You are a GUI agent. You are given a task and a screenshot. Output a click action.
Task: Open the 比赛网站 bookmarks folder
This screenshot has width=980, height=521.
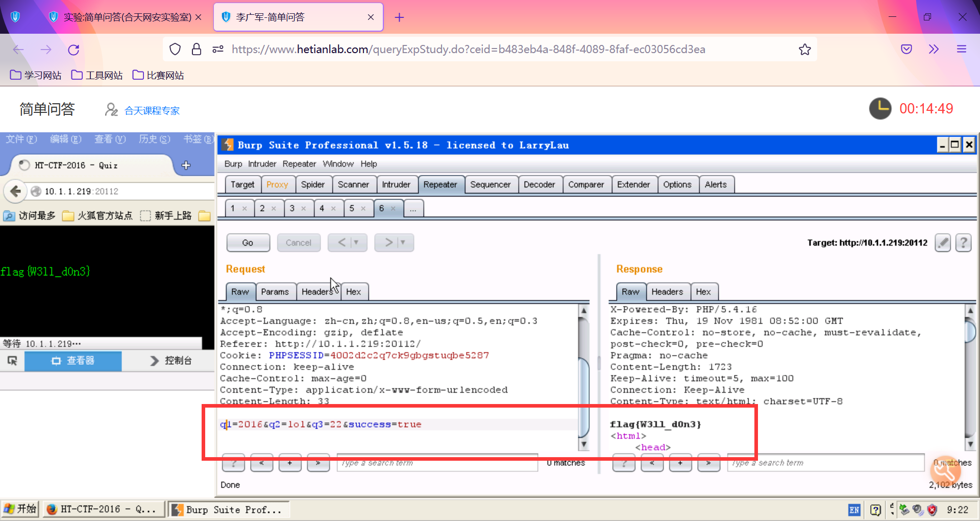[158, 76]
